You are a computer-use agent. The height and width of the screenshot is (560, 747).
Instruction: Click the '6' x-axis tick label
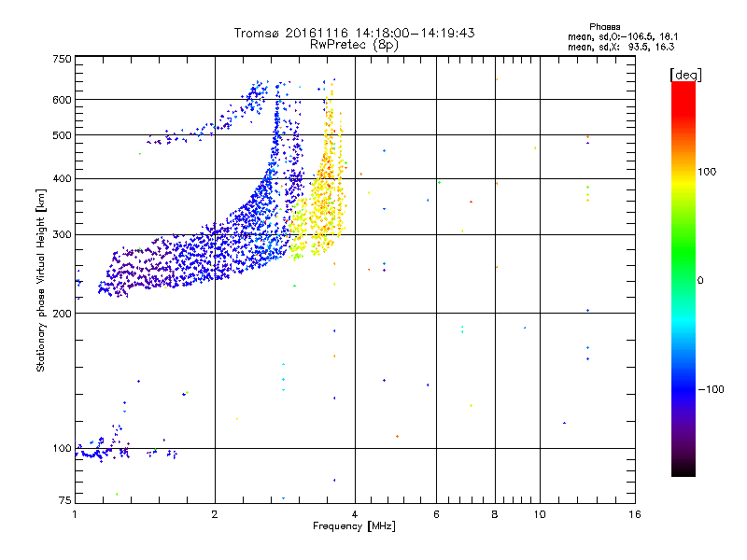(x=436, y=514)
